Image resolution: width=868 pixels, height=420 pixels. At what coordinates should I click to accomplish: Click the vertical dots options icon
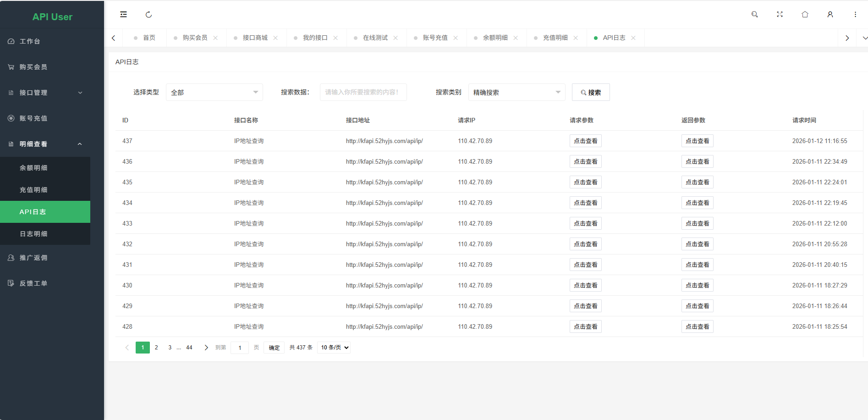click(855, 14)
